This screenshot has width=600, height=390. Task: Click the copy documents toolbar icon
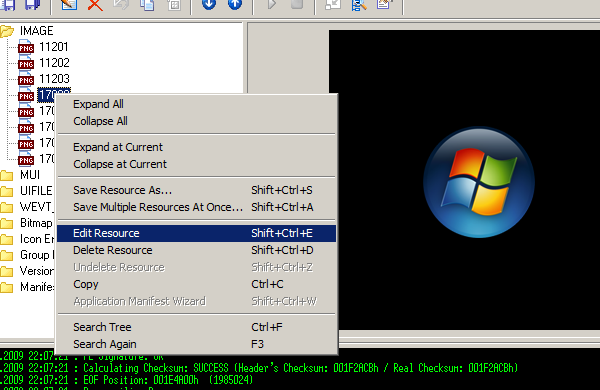tap(147, 5)
